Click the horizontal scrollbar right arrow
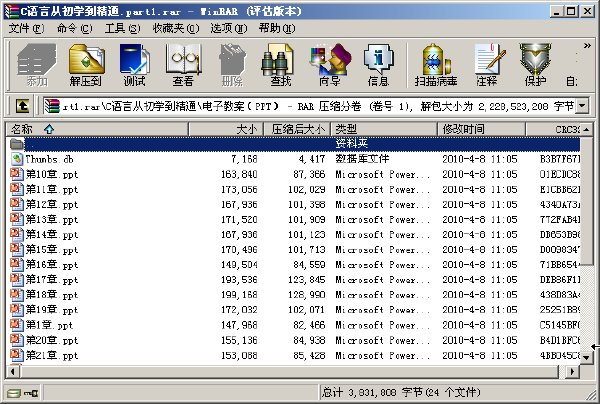Screen dimensions: 600x404 (572, 371)
